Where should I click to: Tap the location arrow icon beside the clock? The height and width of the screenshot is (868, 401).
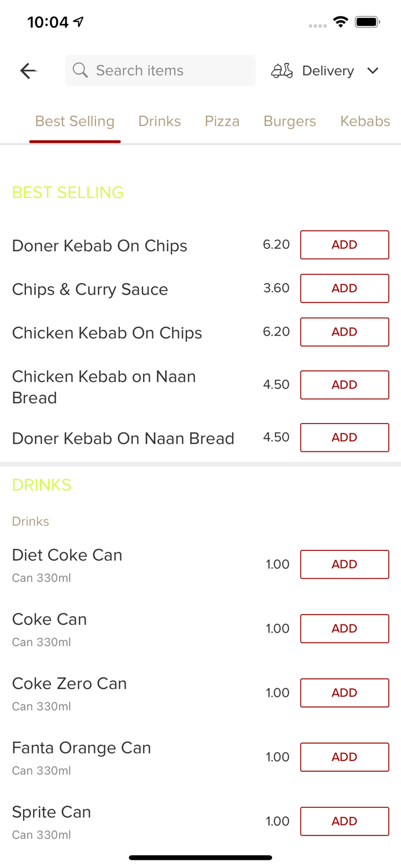click(x=78, y=21)
